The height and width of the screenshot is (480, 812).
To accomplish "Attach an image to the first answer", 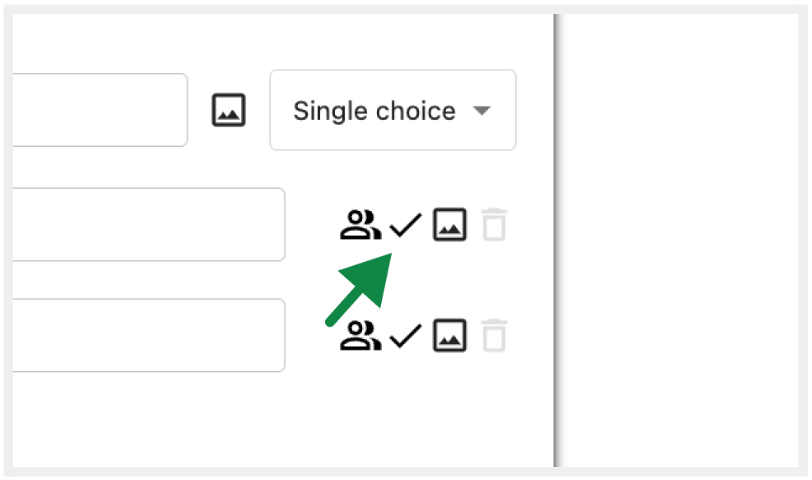I will (450, 226).
